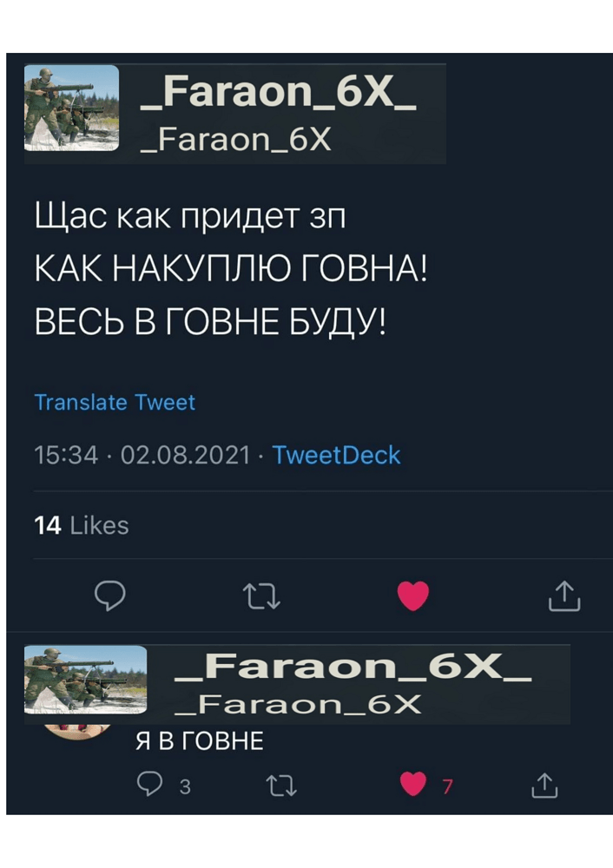Click the Translate Tweet link
Viewport: 613px width, 868px height.
point(115,403)
